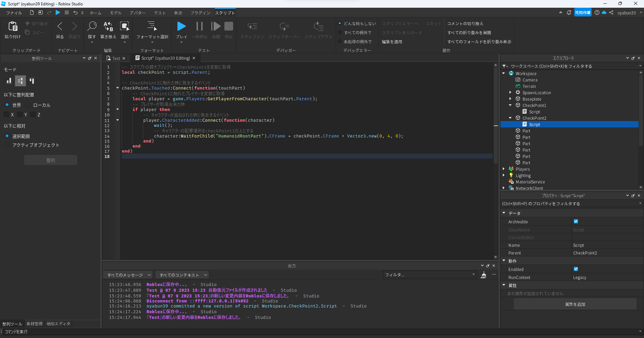Image resolution: width=644 pixels, height=338 pixels.
Task: Switch to the Test document tab
Action: point(116,58)
